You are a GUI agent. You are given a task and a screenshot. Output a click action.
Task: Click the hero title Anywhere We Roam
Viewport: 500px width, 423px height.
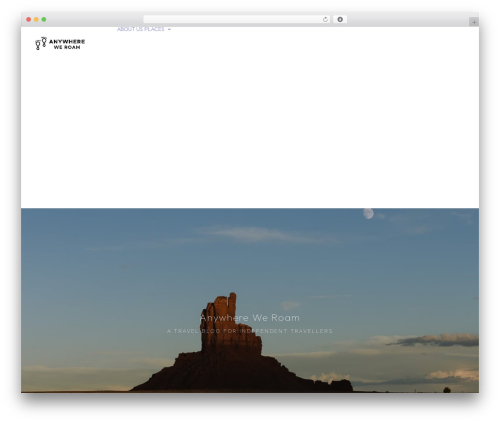coord(250,318)
